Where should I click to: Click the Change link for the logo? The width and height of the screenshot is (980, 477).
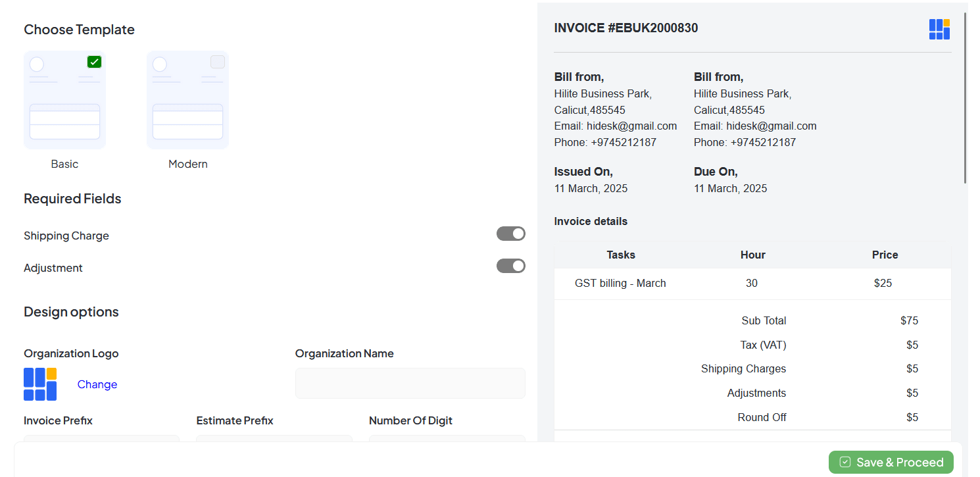[97, 384]
